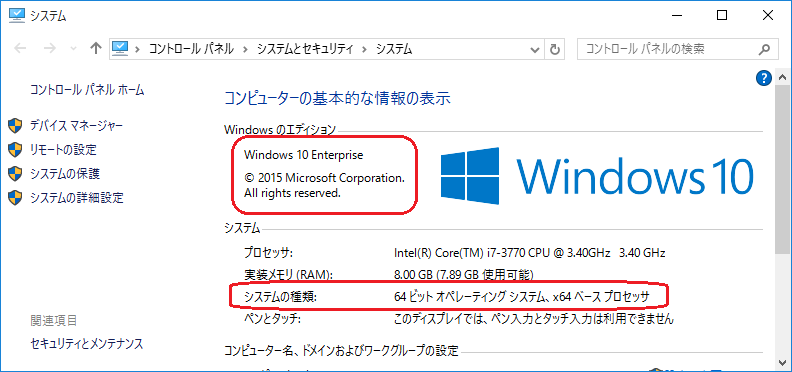
Task: Open セキュリティとメンテナンス link
Action: click(86, 344)
